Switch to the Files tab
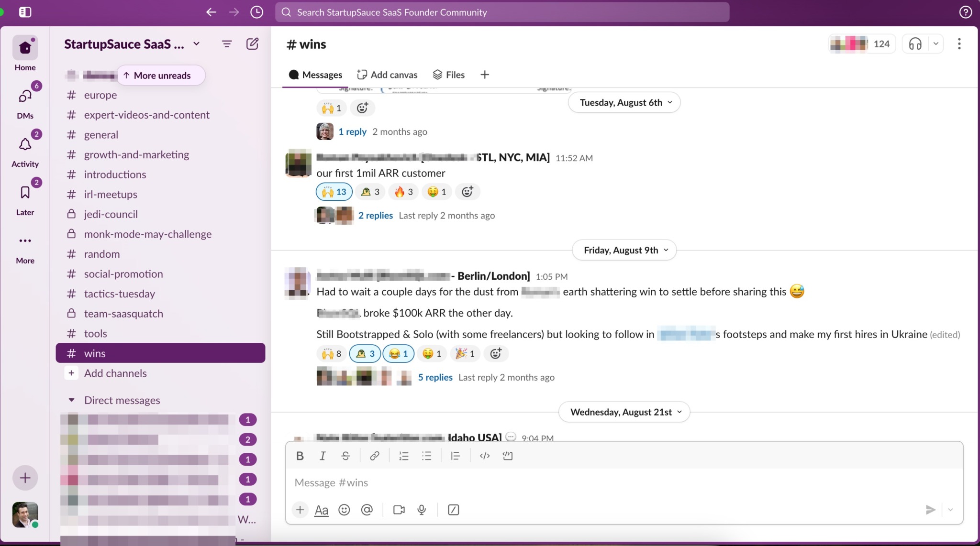This screenshot has height=546, width=980. tap(449, 75)
